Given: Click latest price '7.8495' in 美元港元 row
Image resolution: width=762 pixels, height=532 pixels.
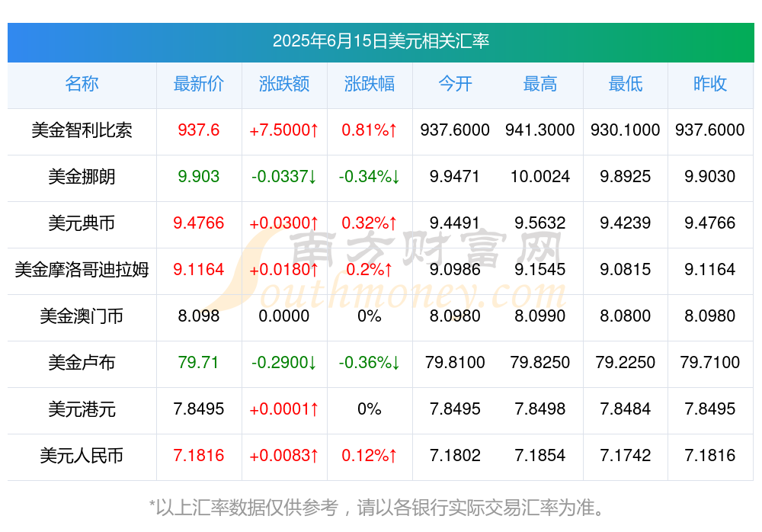Looking at the screenshot, I should pyautogui.click(x=198, y=409).
